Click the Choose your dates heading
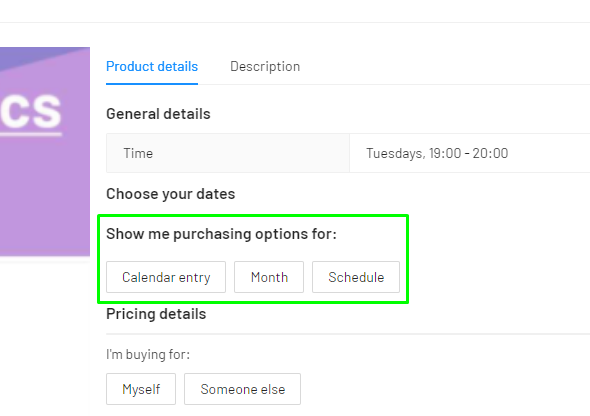This screenshot has width=590, height=416. click(170, 194)
